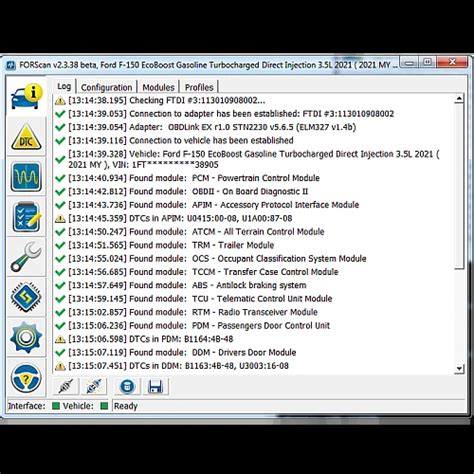Select the 'DDM - Drivers Door Module' line

[x=175, y=352]
